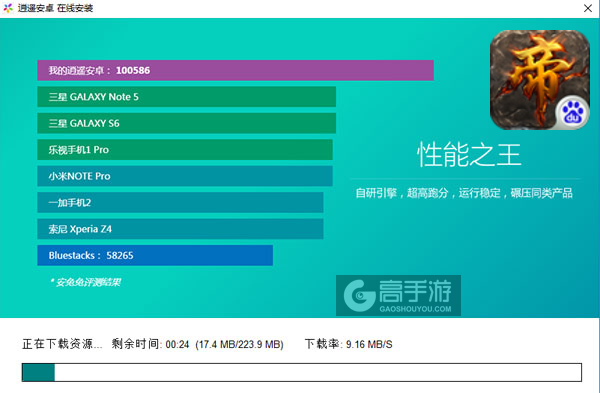Click the 自研引擎,超高跑分 description text
Screen dimensions: 600x393
pos(464,193)
